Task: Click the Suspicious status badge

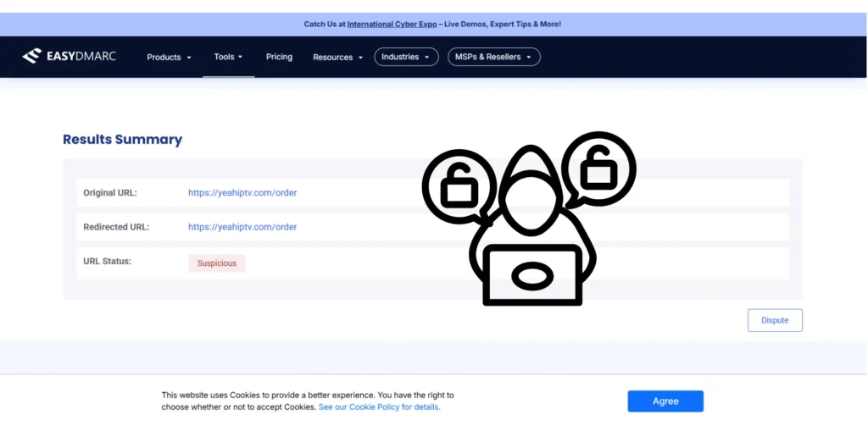Action: tap(217, 263)
